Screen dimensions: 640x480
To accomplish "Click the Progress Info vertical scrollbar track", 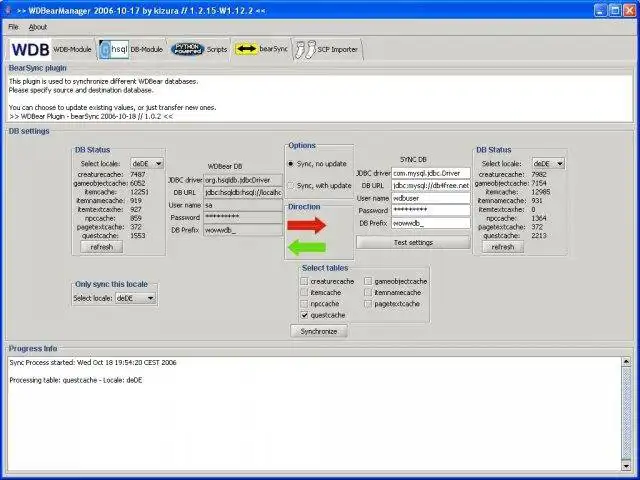I will click(x=626, y=413).
